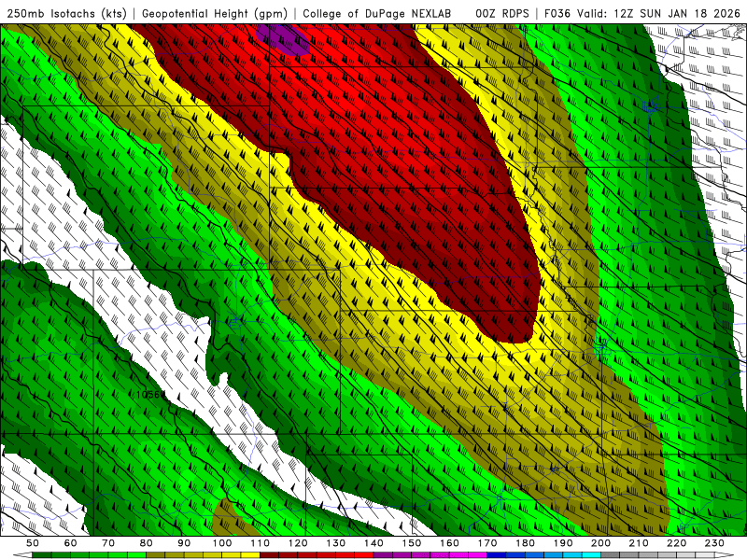Select the dark gray swatch after 200

point(611,554)
